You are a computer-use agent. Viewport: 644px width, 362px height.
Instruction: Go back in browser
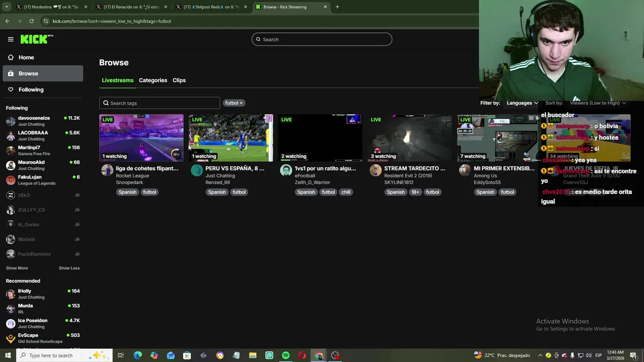(x=7, y=21)
